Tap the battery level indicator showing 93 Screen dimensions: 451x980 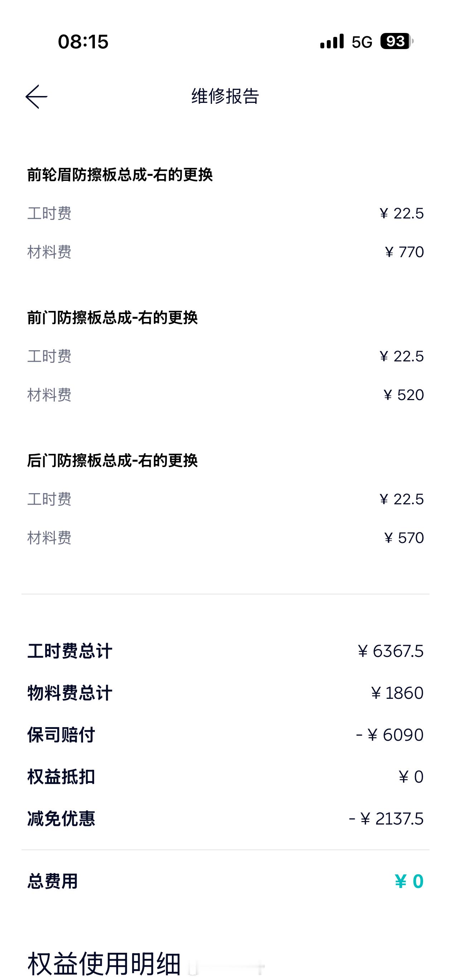coord(396,41)
